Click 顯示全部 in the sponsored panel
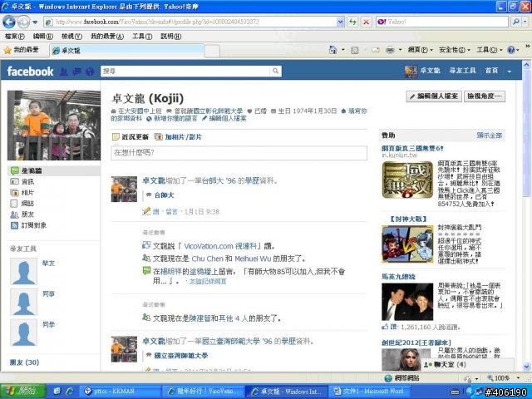532x399 pixels. pos(490,135)
